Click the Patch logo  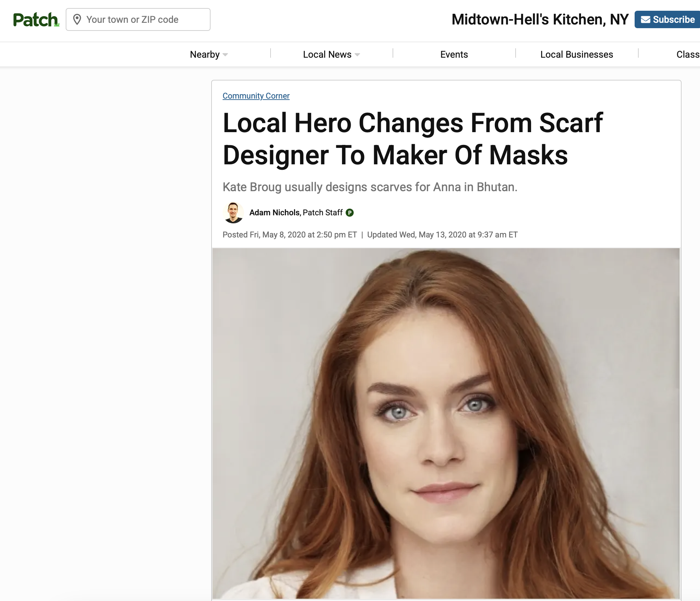pyautogui.click(x=36, y=19)
